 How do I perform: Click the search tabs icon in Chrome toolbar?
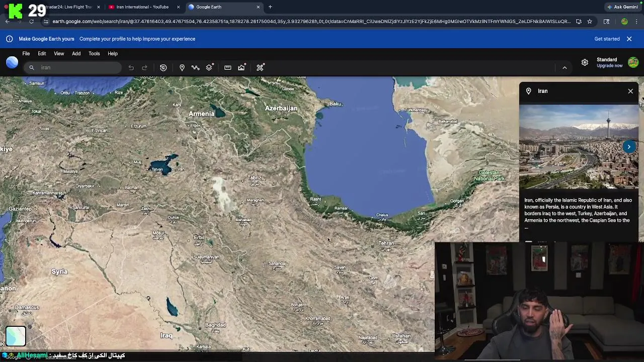click(606, 22)
